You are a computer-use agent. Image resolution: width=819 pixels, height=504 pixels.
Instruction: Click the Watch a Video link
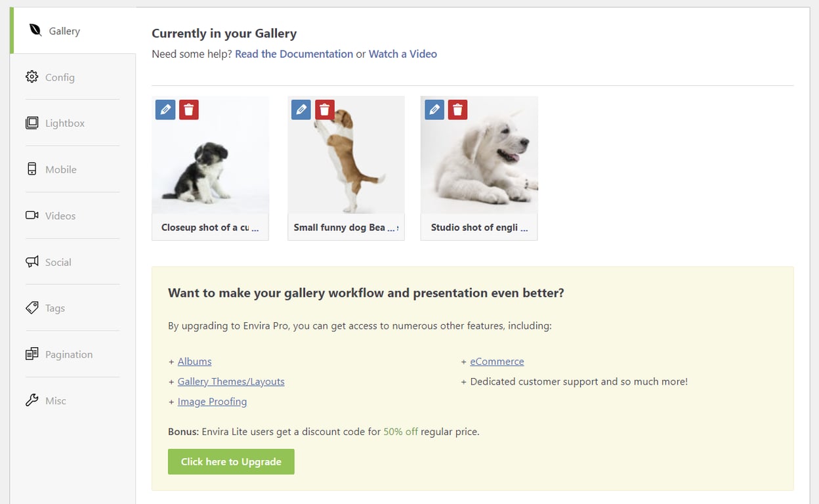click(402, 54)
